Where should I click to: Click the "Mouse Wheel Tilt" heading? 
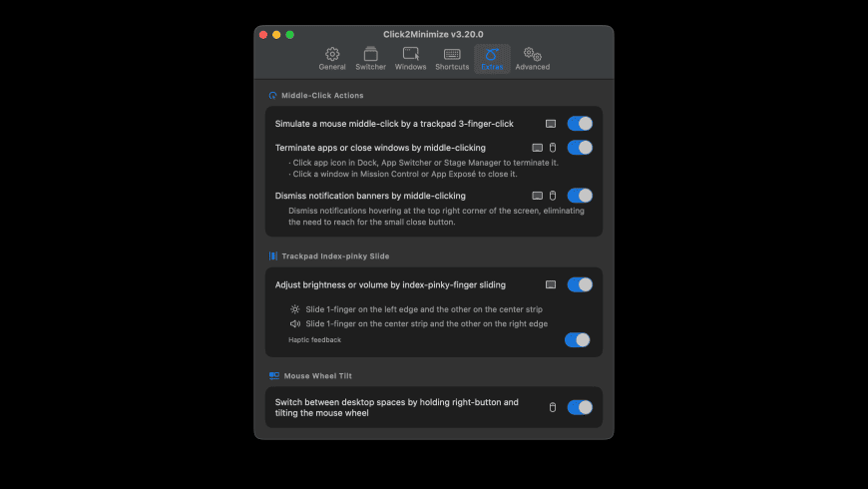[x=317, y=375]
